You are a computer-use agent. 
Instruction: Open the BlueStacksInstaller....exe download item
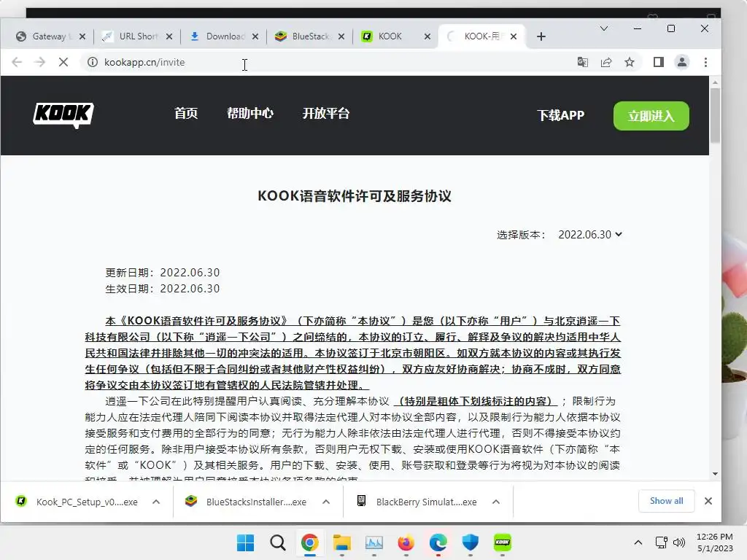pyautogui.click(x=247, y=502)
